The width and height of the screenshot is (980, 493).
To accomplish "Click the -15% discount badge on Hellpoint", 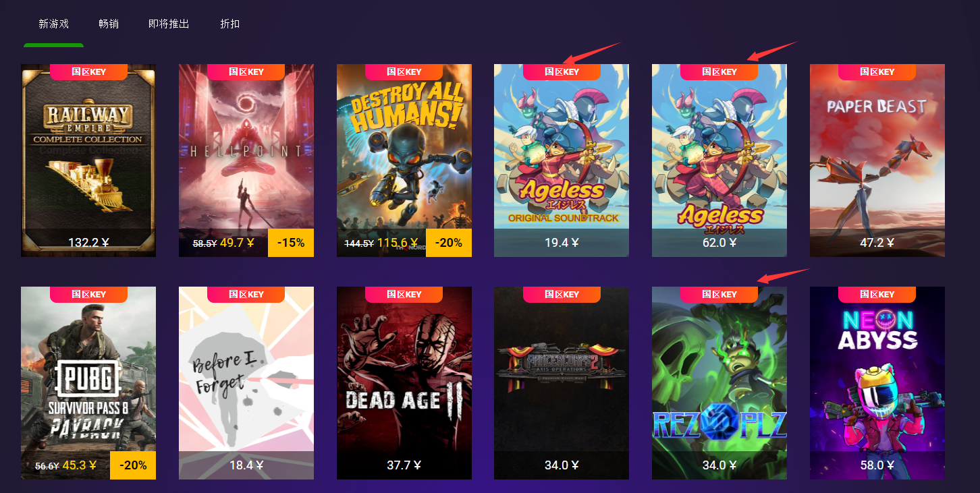I will (291, 243).
